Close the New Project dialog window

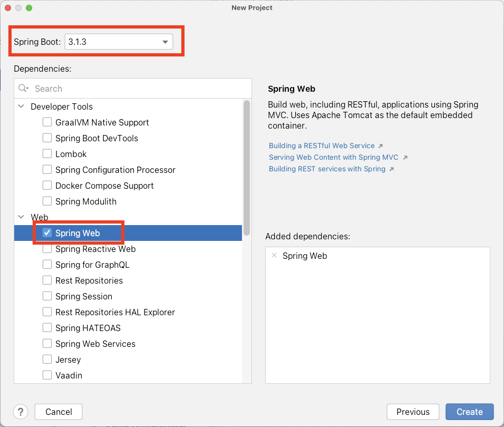8,8
